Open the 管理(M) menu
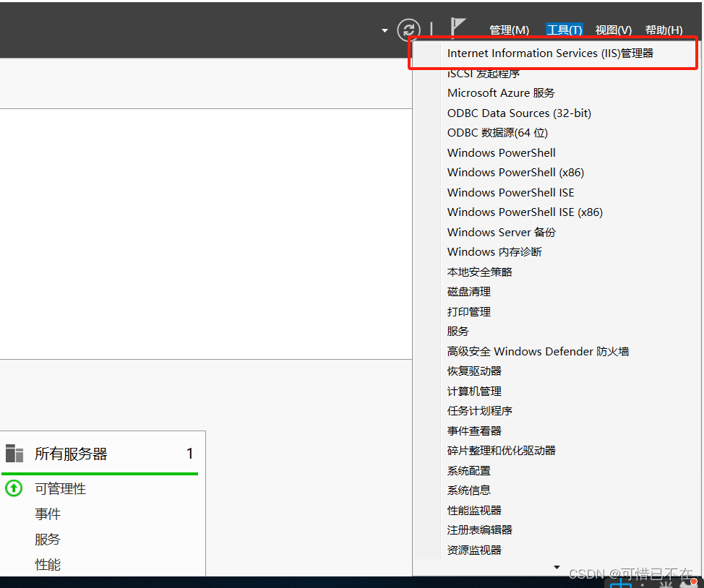This screenshot has width=704, height=588. pos(509,30)
